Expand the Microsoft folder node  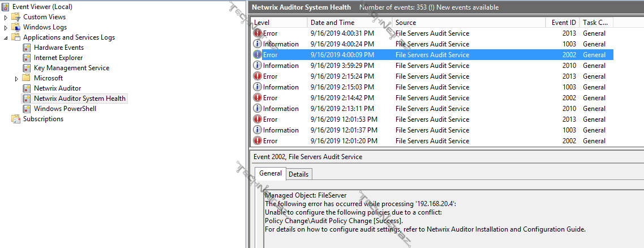coord(16,78)
